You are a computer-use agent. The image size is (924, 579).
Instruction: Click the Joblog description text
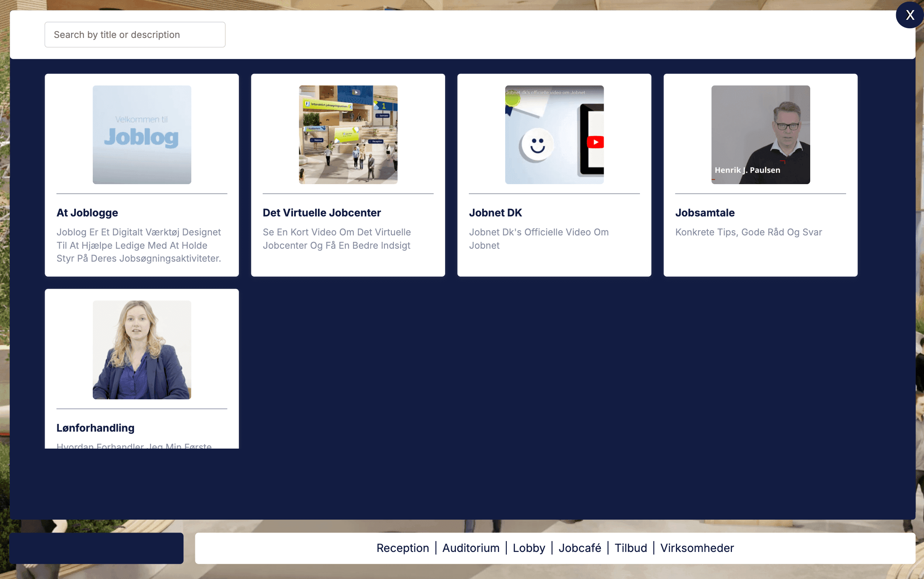click(x=139, y=245)
